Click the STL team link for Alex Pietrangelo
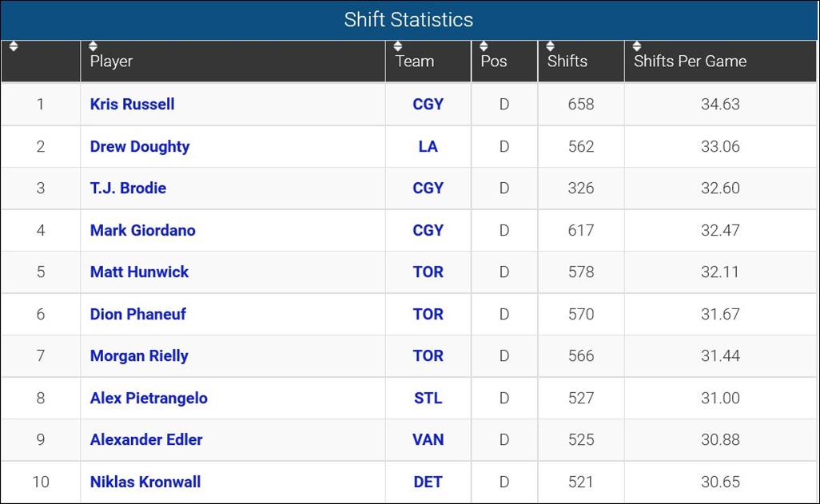 (428, 398)
